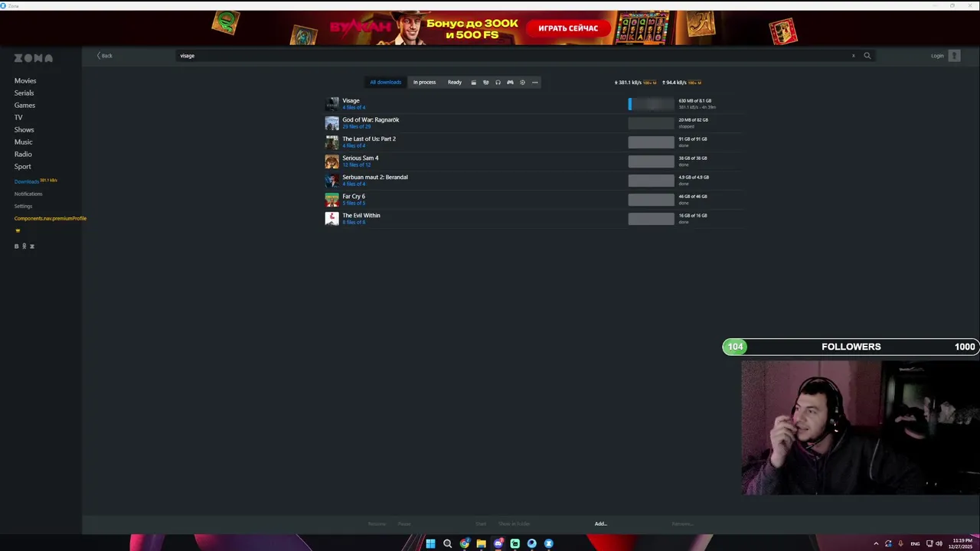Switch to Ready tab
980x551 pixels.
click(x=455, y=82)
